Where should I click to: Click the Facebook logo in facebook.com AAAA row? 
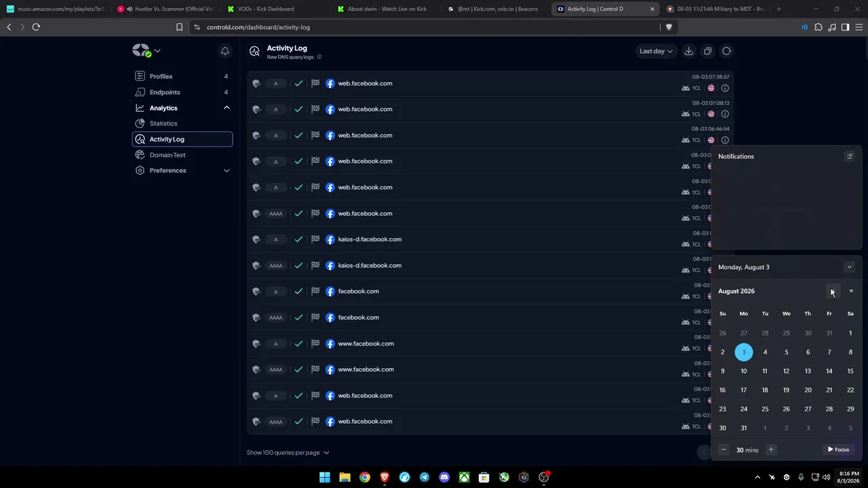330,317
